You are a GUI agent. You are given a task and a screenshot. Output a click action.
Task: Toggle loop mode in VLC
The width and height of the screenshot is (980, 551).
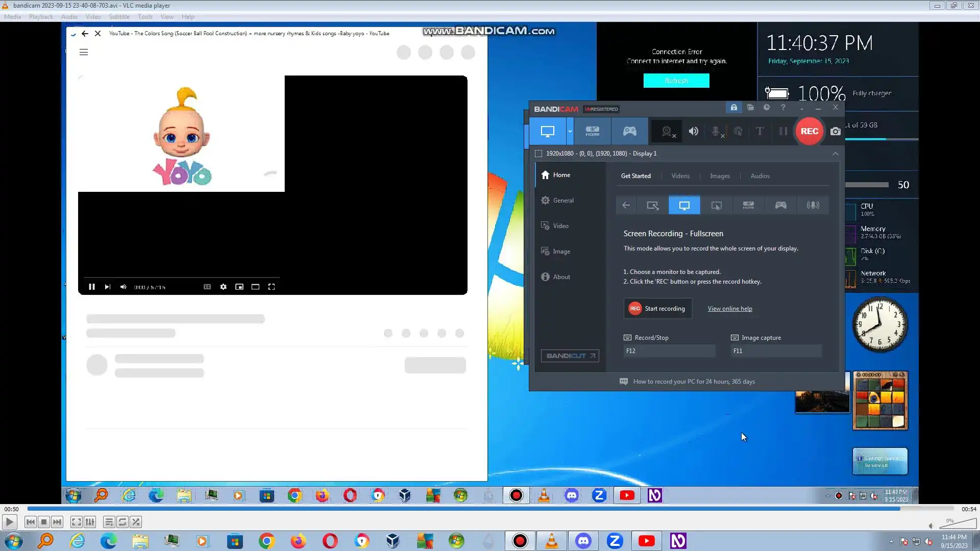(x=122, y=522)
